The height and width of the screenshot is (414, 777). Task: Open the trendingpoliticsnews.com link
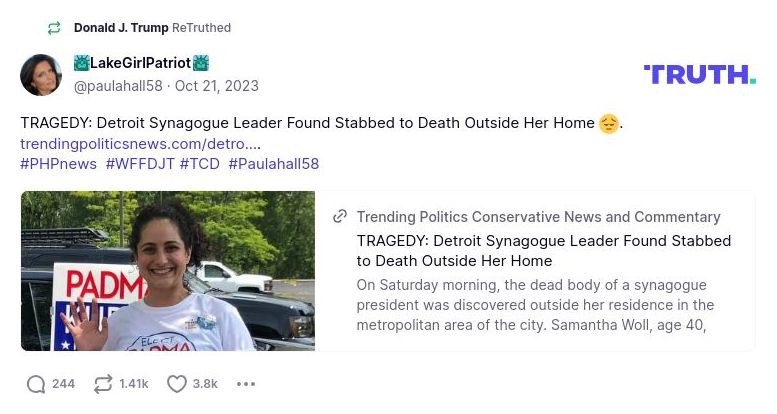(x=140, y=144)
